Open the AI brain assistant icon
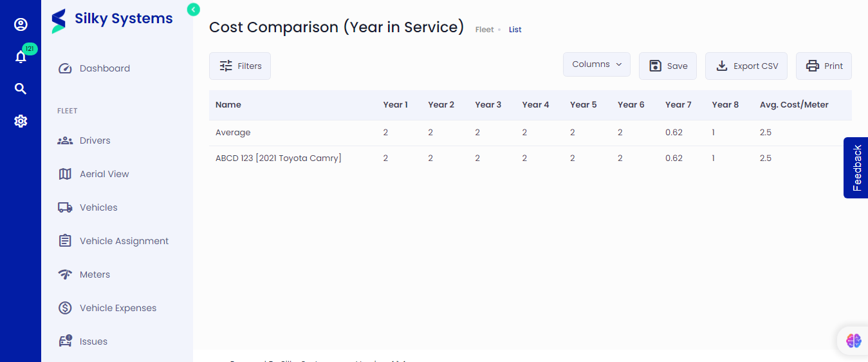This screenshot has height=362, width=868. [x=853, y=341]
